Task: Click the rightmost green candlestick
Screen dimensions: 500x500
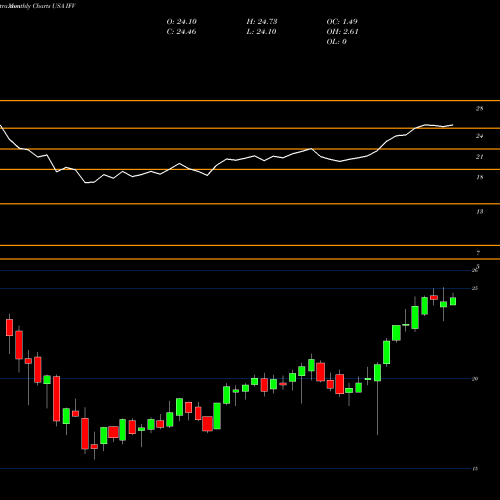Action: click(453, 301)
